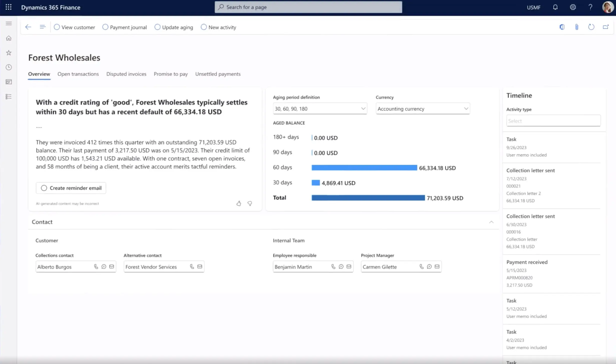This screenshot has width=616, height=364.
Task: Click Alberto Burgos contact field
Action: 76,267
